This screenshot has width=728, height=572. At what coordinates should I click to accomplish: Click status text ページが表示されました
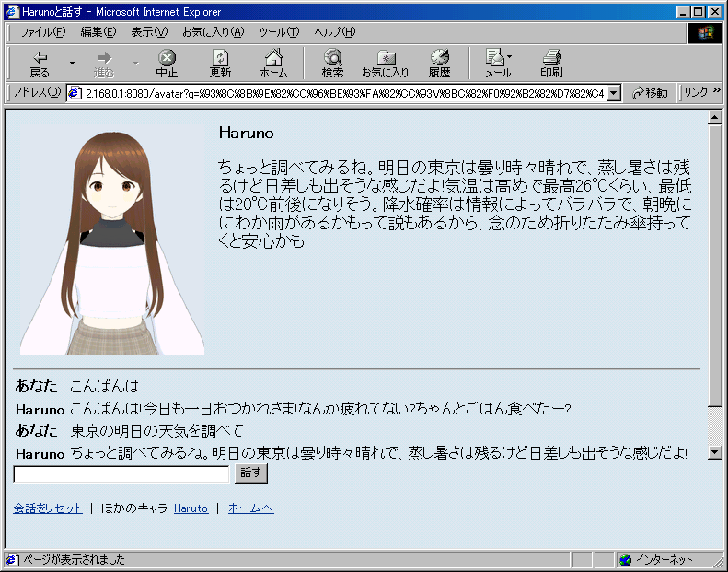click(x=75, y=560)
